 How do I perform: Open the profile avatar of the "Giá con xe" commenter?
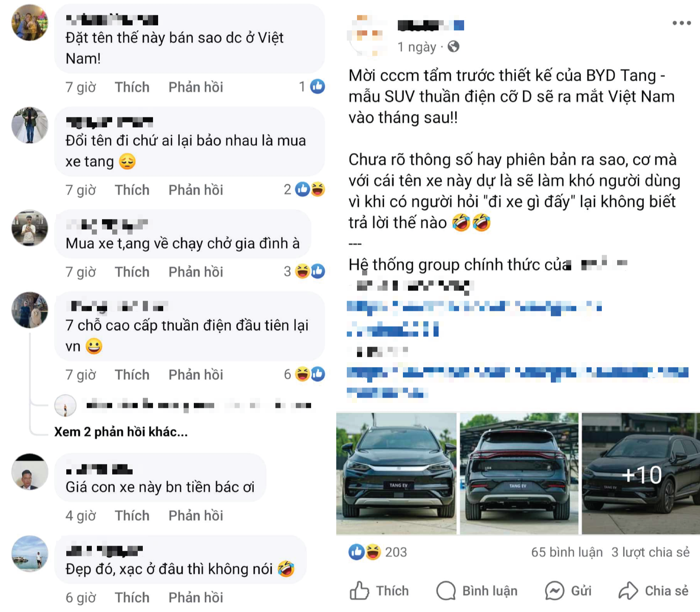click(29, 471)
